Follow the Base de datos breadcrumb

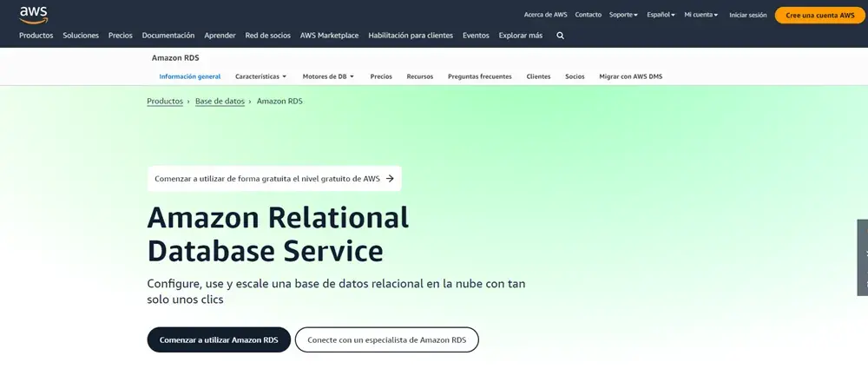[220, 102]
